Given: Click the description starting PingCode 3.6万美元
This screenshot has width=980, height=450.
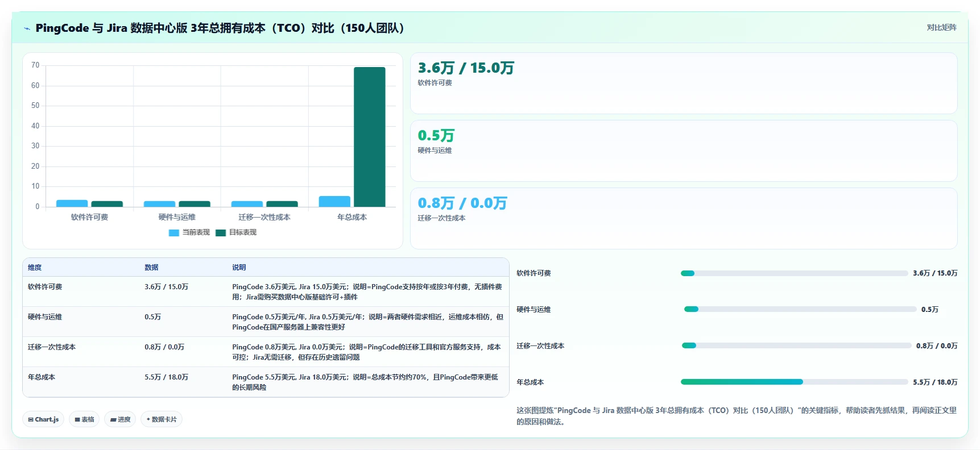Looking at the screenshot, I should [x=367, y=292].
